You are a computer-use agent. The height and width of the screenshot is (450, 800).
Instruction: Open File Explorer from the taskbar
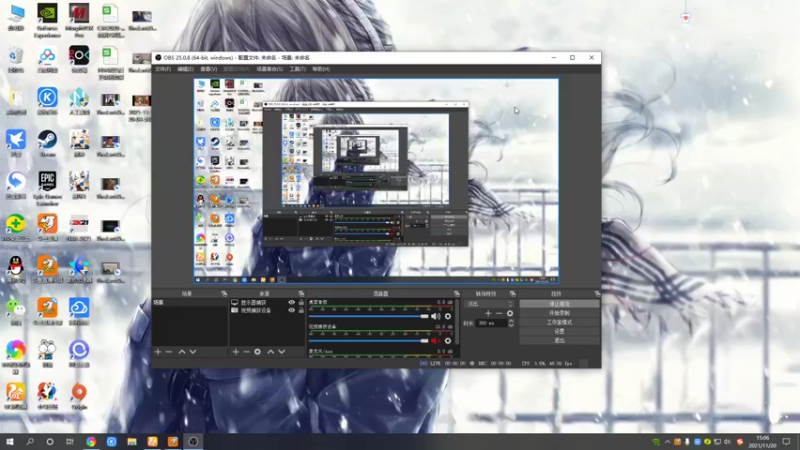pos(132,442)
